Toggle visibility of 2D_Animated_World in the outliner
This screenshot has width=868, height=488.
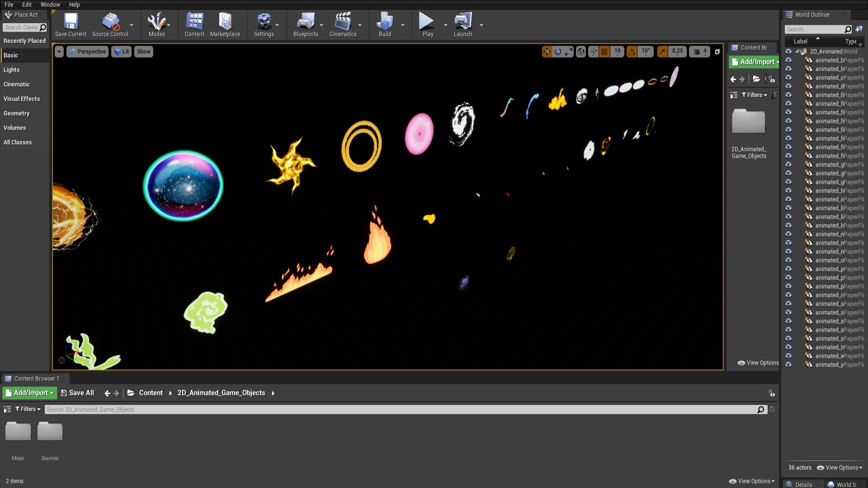click(789, 52)
